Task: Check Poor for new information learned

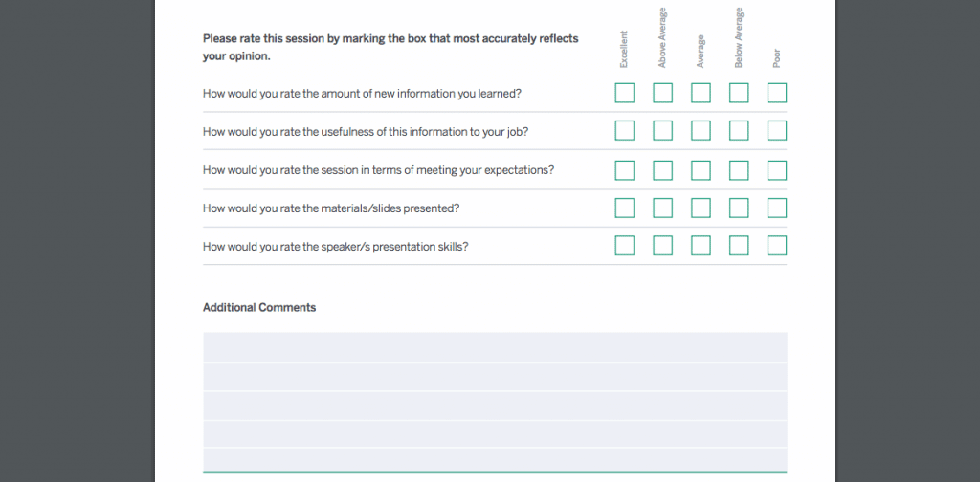Action: 777,93
